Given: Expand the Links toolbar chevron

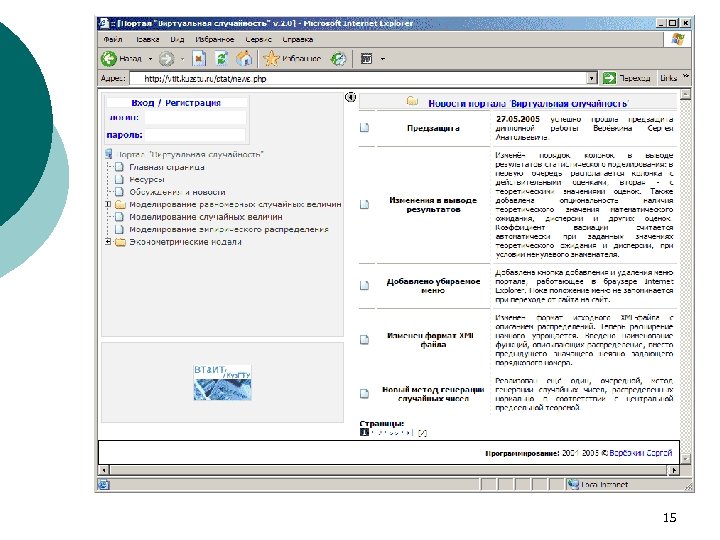Looking at the screenshot, I should 686,76.
